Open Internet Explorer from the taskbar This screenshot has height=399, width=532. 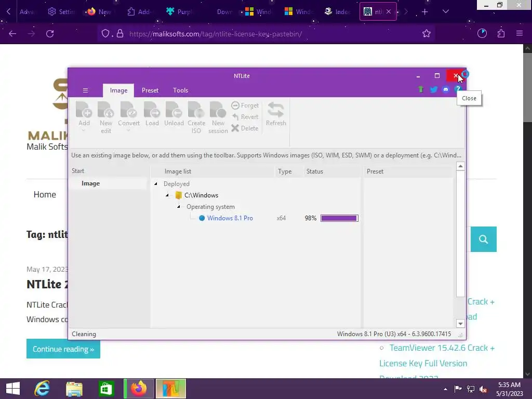point(42,389)
